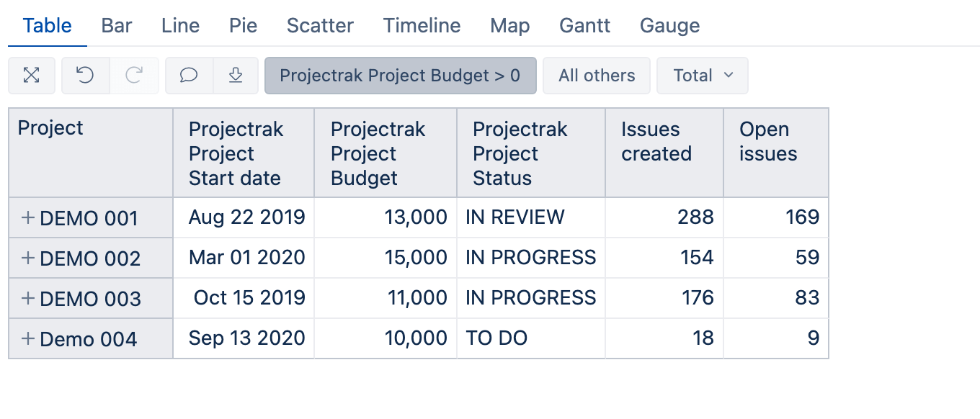Open the Gantt tab
Screen dimensions: 980x419
tap(584, 26)
